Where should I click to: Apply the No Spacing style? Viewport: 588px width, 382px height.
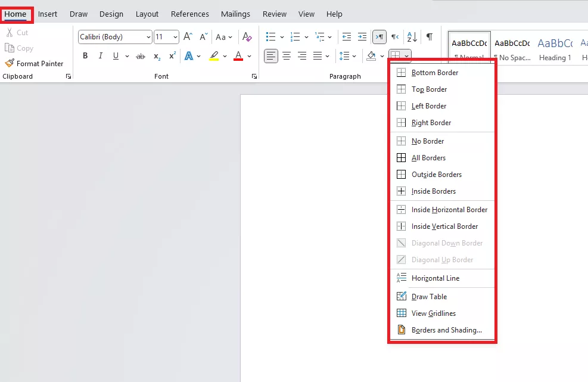(512, 48)
